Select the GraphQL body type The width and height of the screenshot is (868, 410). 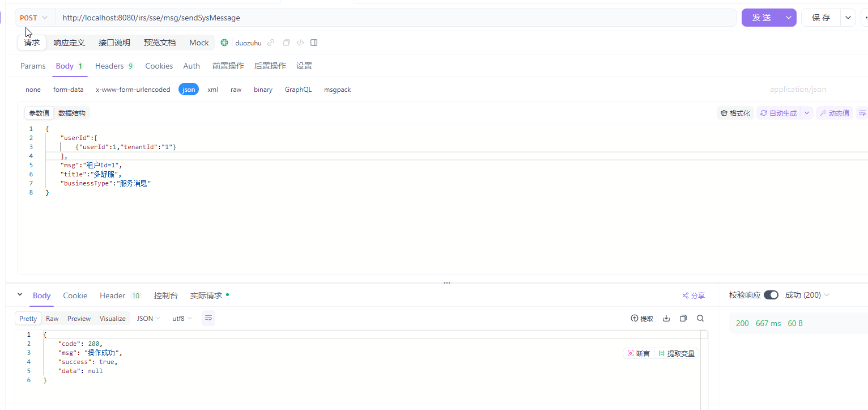tap(298, 90)
